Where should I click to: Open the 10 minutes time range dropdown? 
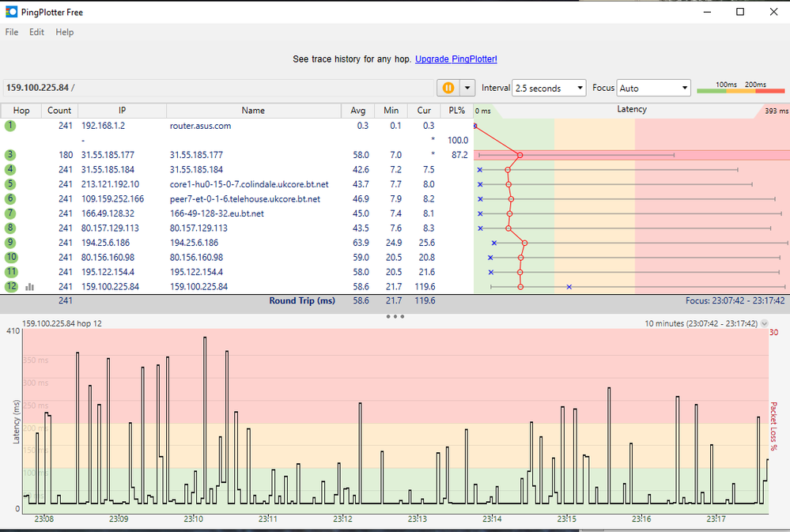702,323
